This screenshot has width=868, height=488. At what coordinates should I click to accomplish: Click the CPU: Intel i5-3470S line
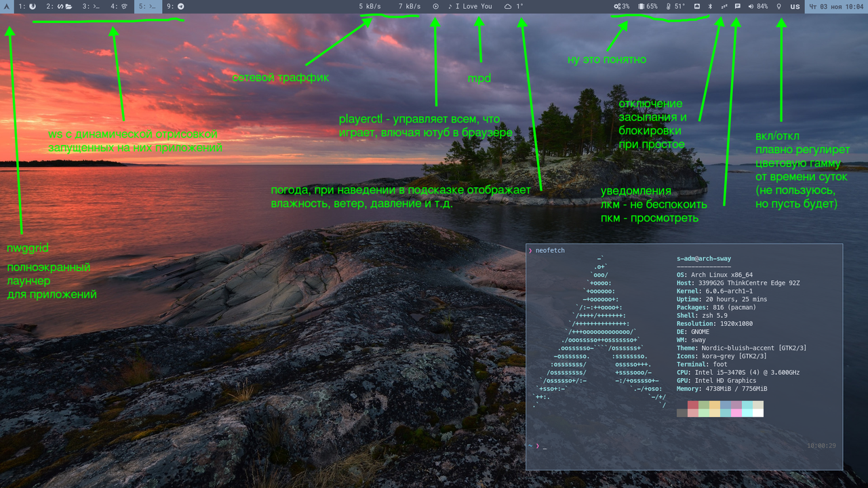[x=738, y=373]
